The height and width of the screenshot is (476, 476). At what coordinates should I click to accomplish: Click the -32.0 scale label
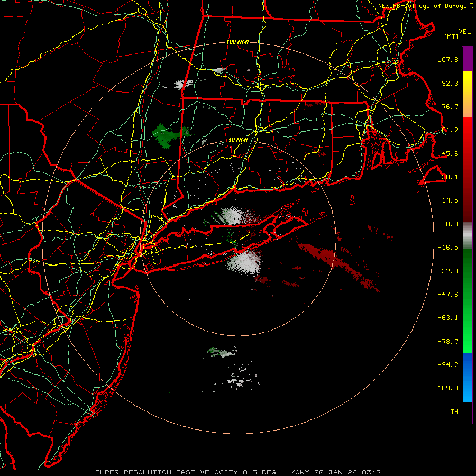pos(448,271)
